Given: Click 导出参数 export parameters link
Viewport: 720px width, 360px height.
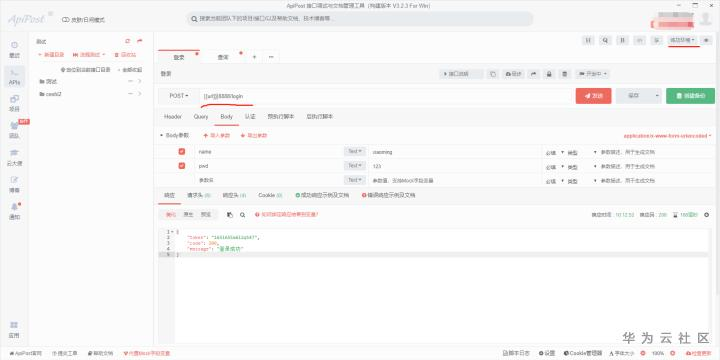Looking at the screenshot, I should click(254, 136).
